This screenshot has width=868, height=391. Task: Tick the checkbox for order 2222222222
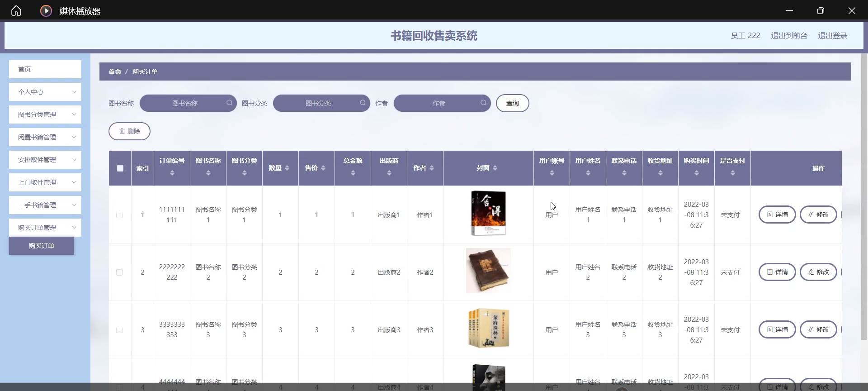(x=119, y=272)
